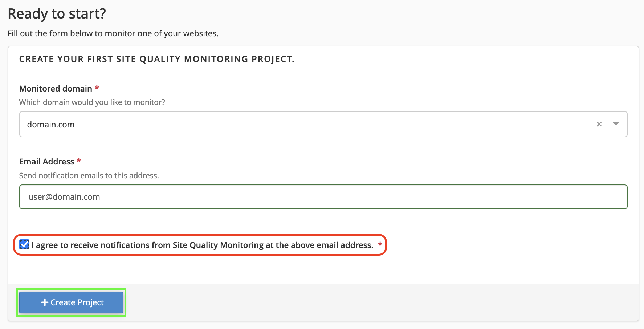Click the red asterisk beside Monitored domain
The image size is (644, 329).
pos(97,88)
